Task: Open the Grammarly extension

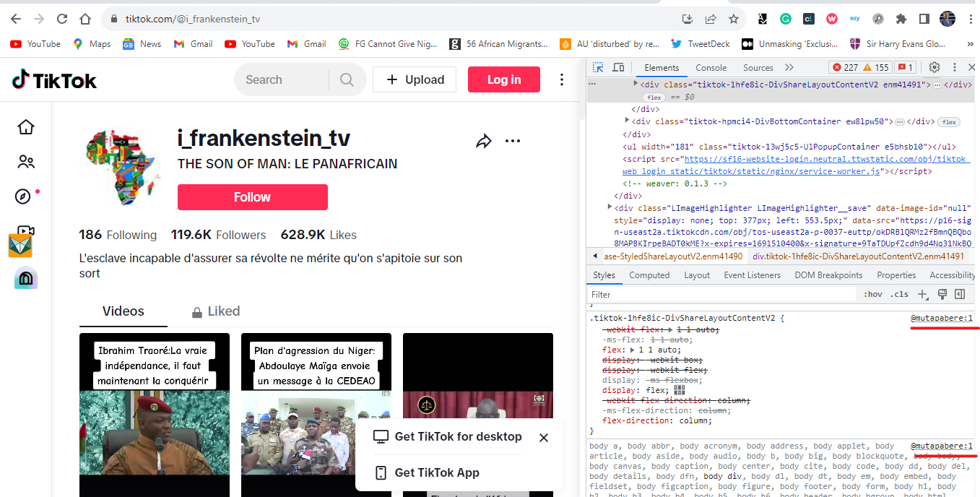Action: tap(785, 19)
